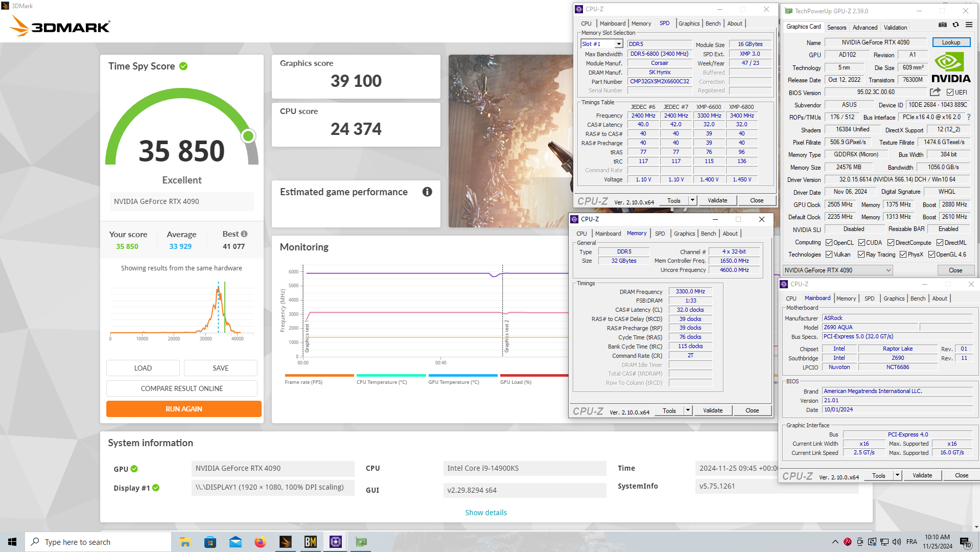Click the RUN AGAIN button
The height and width of the screenshot is (552, 980).
[184, 409]
